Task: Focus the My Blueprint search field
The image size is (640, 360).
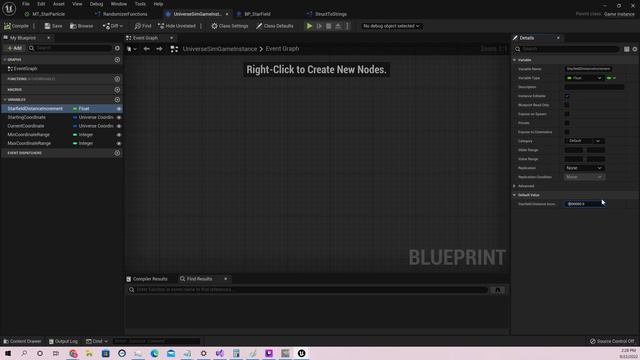Action: (x=70, y=48)
